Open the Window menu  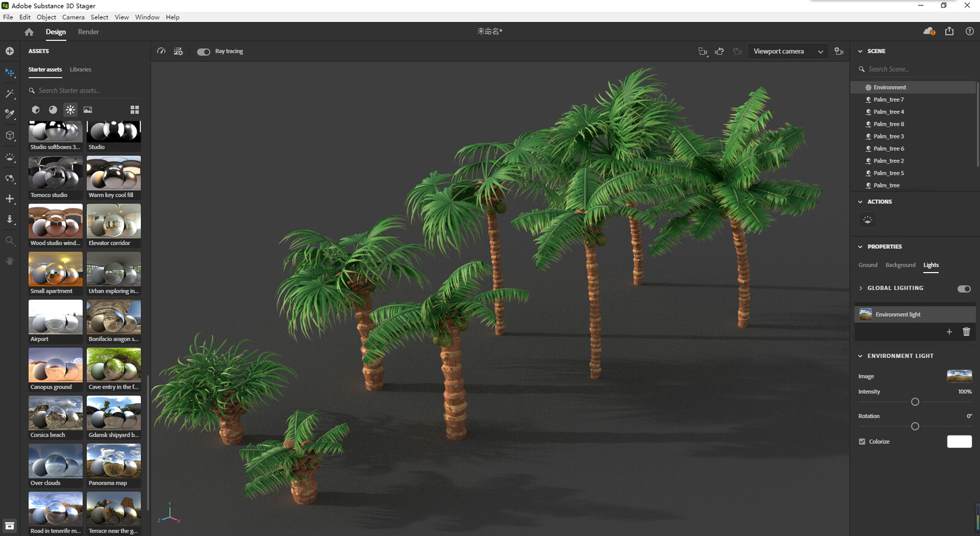pyautogui.click(x=147, y=17)
